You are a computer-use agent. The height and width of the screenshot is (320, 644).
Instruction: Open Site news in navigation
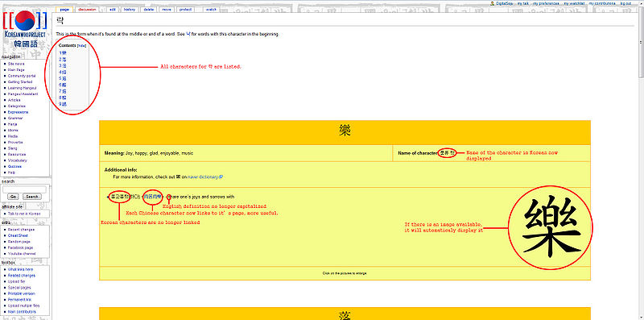coord(16,64)
